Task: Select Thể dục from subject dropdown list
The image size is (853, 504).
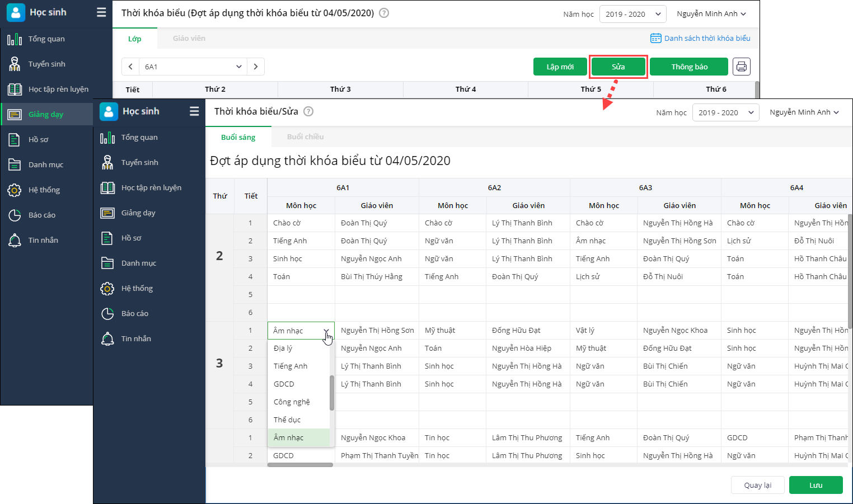Action: tap(287, 420)
